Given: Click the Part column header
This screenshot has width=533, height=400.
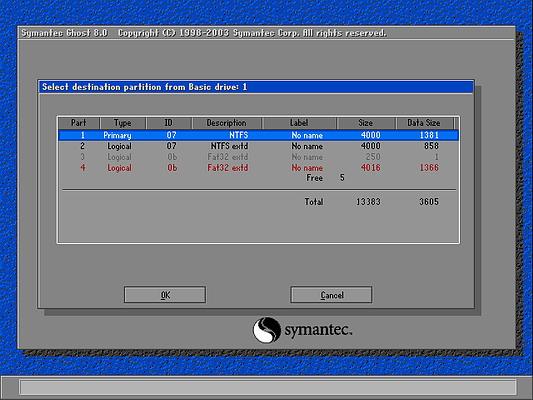Looking at the screenshot, I should [x=79, y=123].
